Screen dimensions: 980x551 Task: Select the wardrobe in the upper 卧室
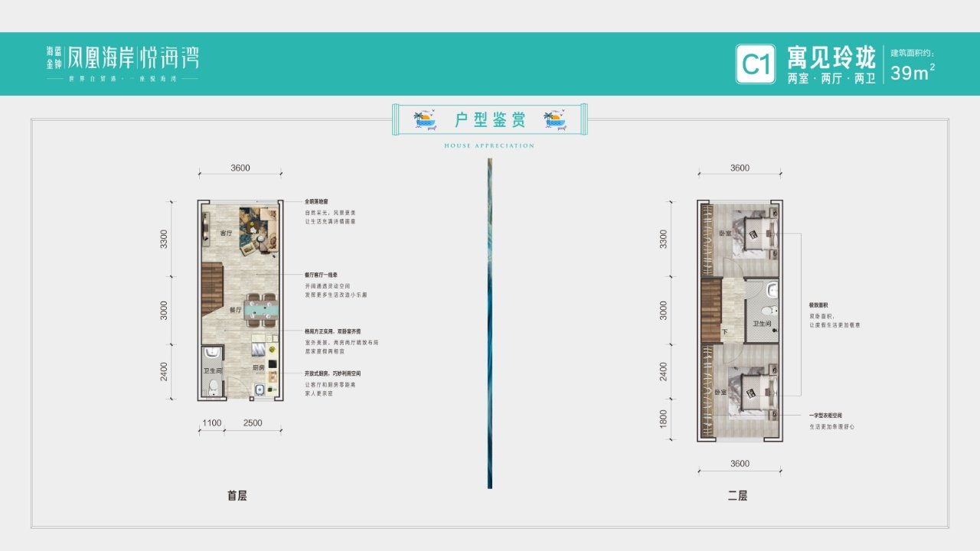point(707,240)
